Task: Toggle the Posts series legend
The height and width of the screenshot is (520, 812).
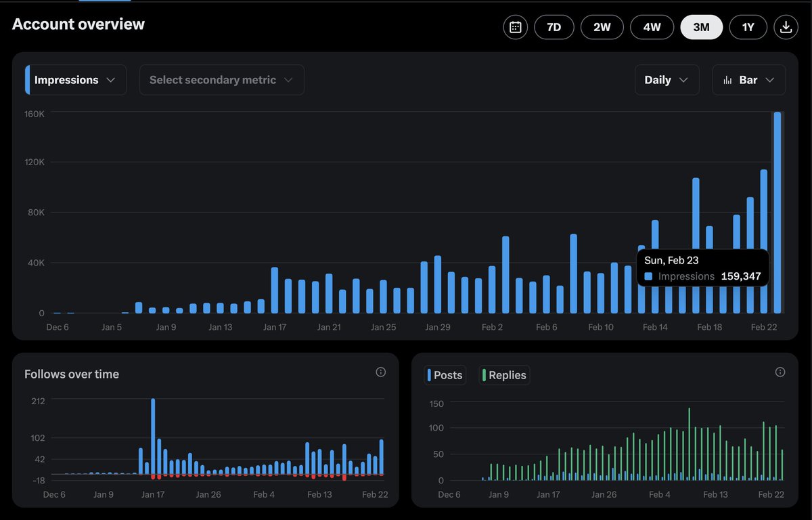Action: point(445,375)
